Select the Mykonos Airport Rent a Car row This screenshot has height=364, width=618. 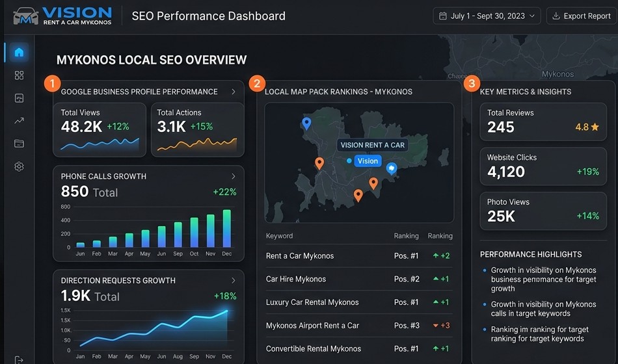click(359, 326)
